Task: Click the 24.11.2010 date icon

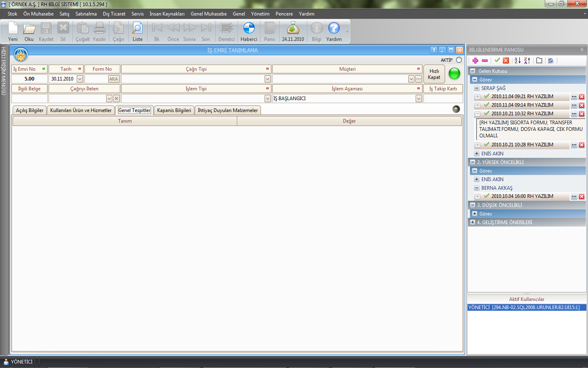Action: click(293, 31)
